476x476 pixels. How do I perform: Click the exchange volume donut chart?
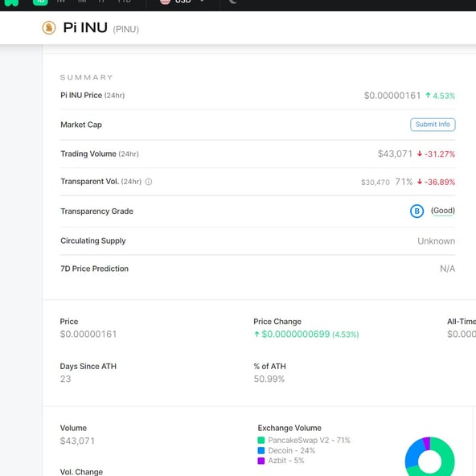(430, 458)
